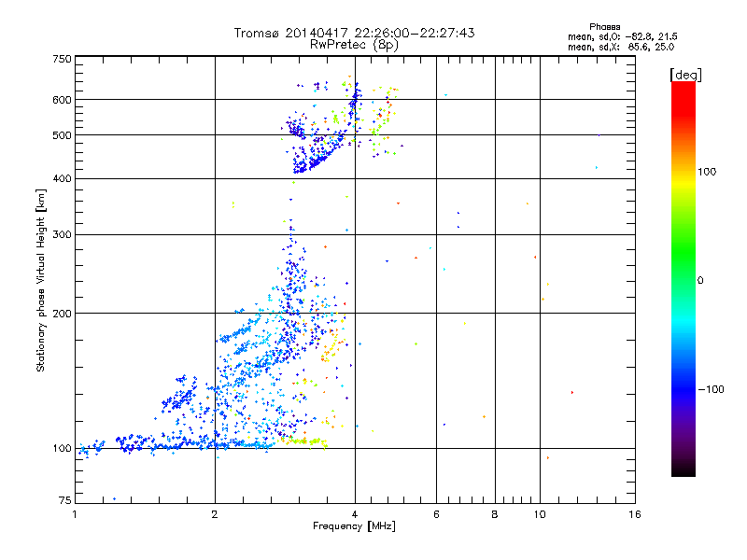The image size is (747, 560).
Task: Click the "400" height tick label
Action: pos(62,178)
